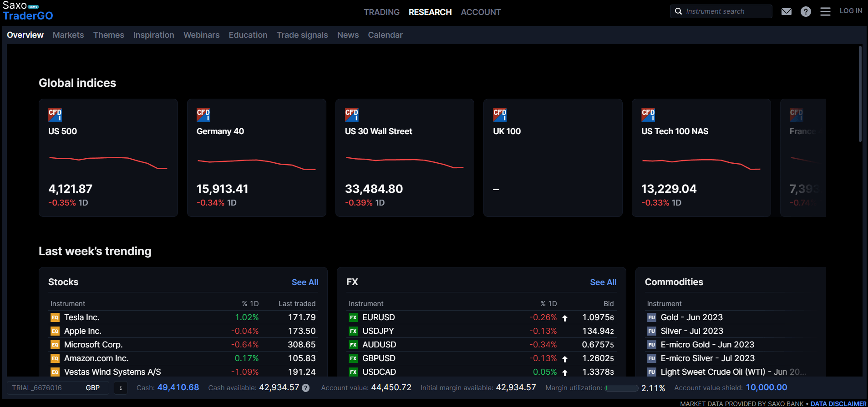Open the hamburger menu icon

825,11
